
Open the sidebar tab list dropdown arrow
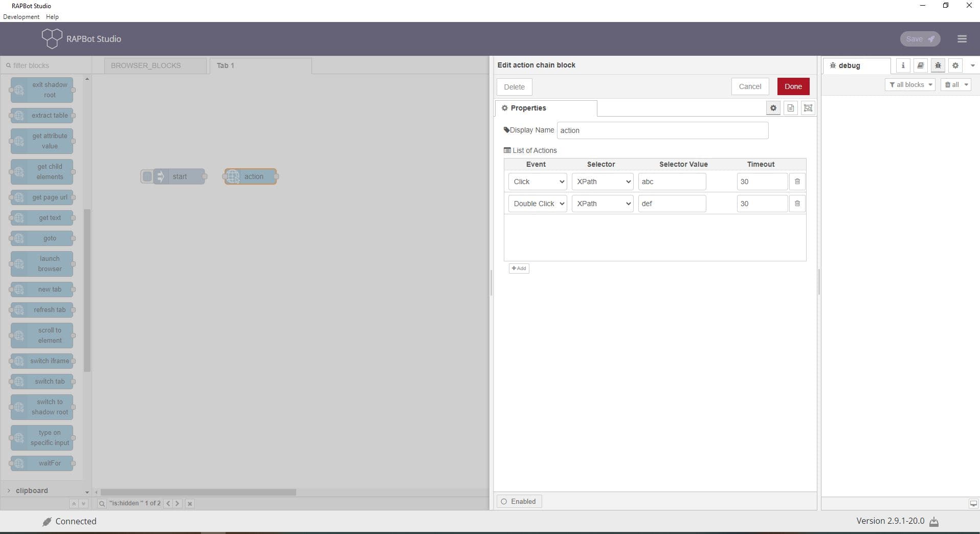tap(972, 65)
